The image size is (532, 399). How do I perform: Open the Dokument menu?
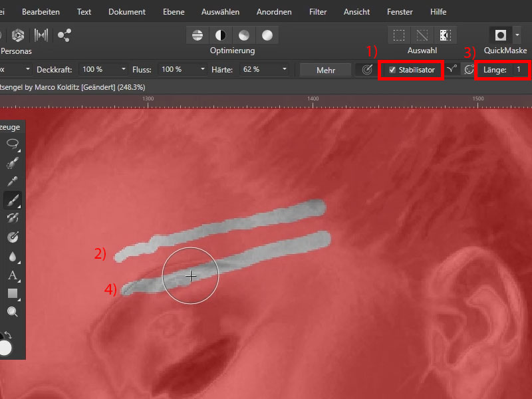point(127,12)
